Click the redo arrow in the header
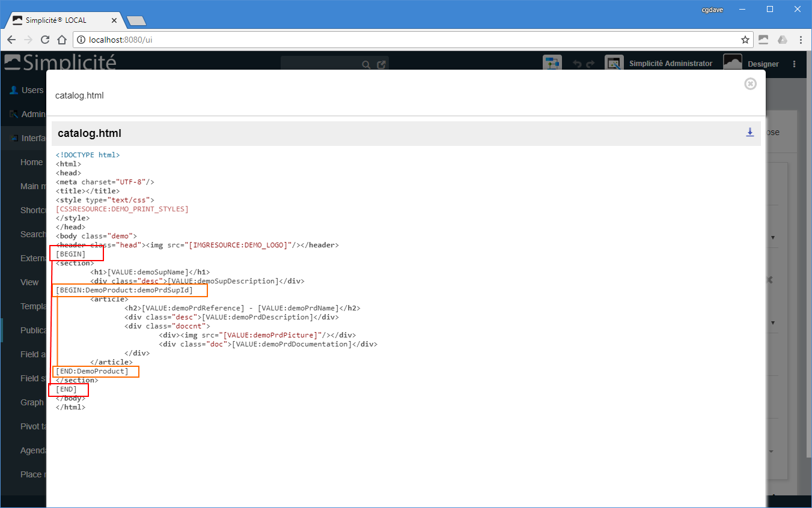The width and height of the screenshot is (812, 508). click(x=590, y=64)
